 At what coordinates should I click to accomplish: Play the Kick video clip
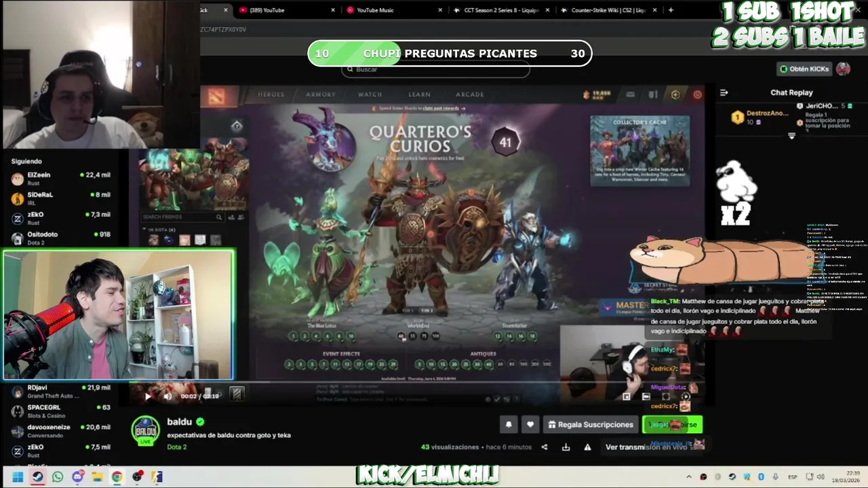coord(148,396)
